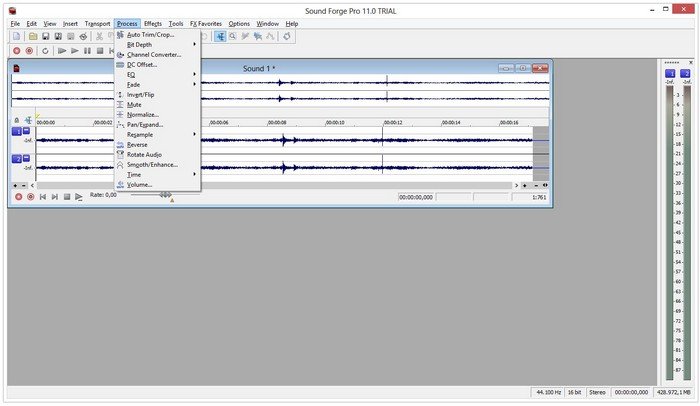This screenshot has height=406, width=700.
Task: Collapse channel 1 with its minus button
Action: 26,130
